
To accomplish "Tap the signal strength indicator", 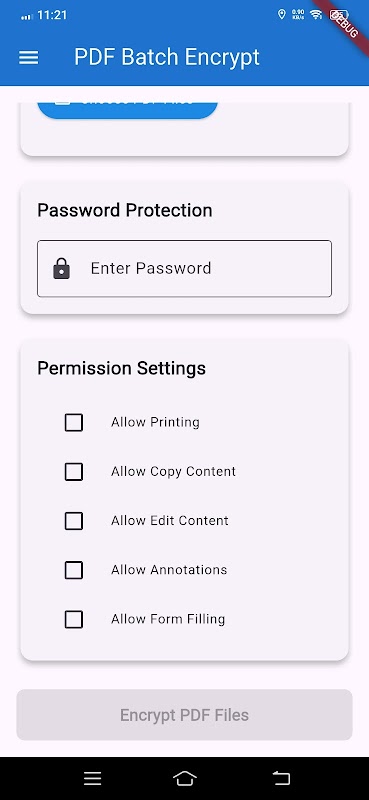I will click(27, 16).
